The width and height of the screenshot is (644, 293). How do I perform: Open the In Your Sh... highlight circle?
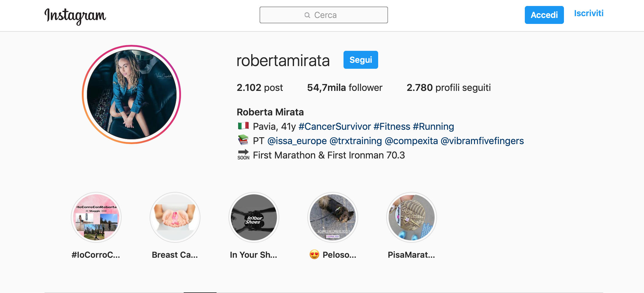coord(254,217)
